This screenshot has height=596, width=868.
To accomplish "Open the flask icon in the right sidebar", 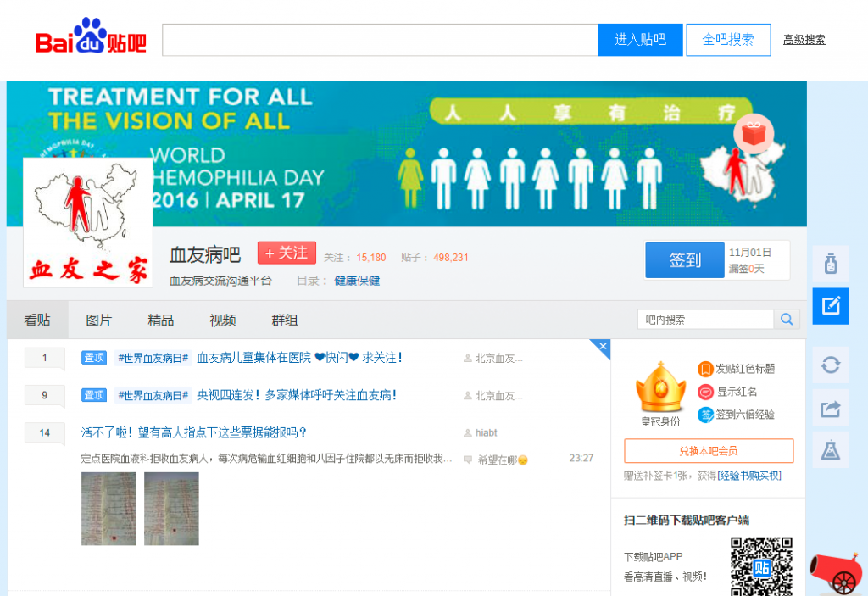I will [x=831, y=450].
